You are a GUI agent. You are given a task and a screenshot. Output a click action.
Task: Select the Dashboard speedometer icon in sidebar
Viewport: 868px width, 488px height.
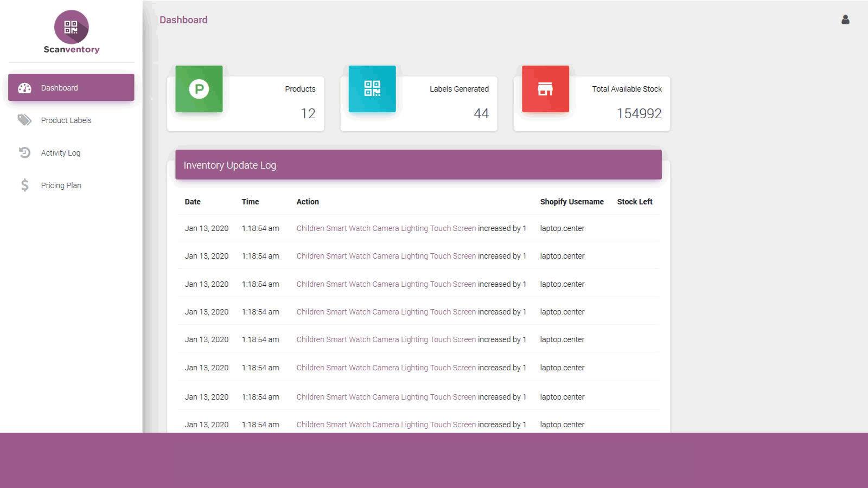coord(25,87)
